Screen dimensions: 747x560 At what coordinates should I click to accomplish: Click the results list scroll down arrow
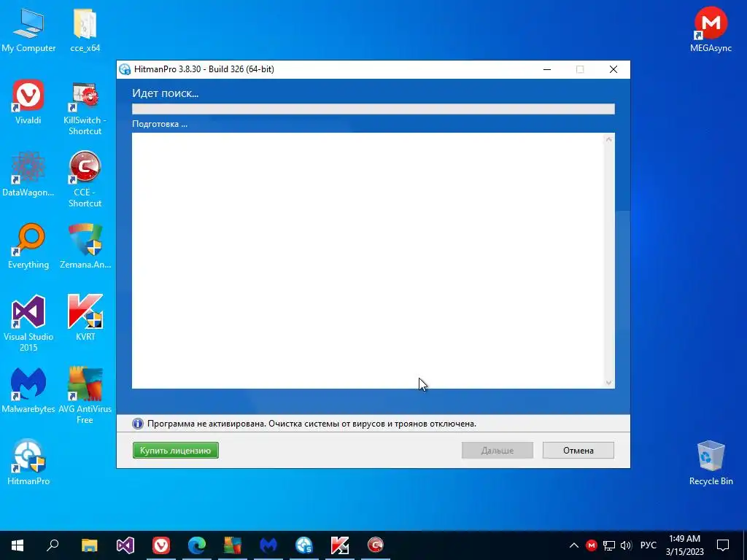(609, 382)
